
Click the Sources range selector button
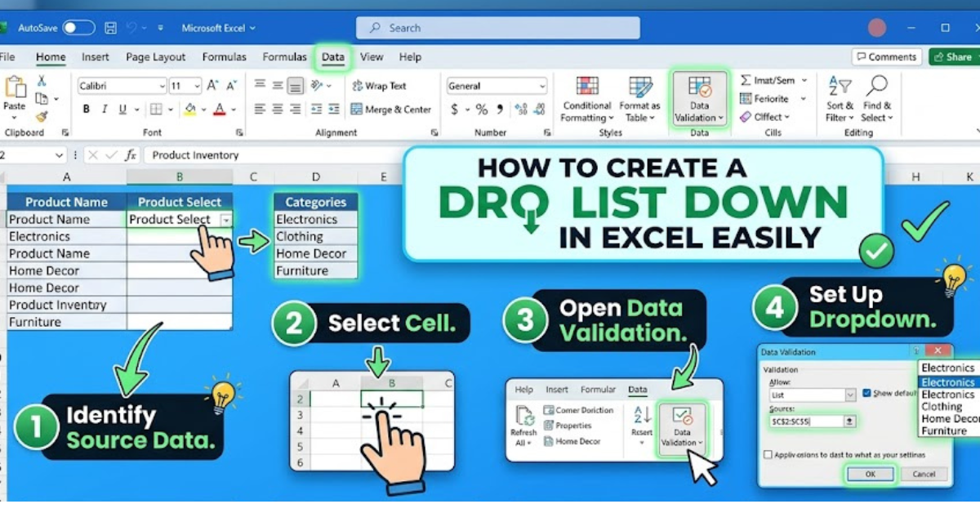[850, 421]
